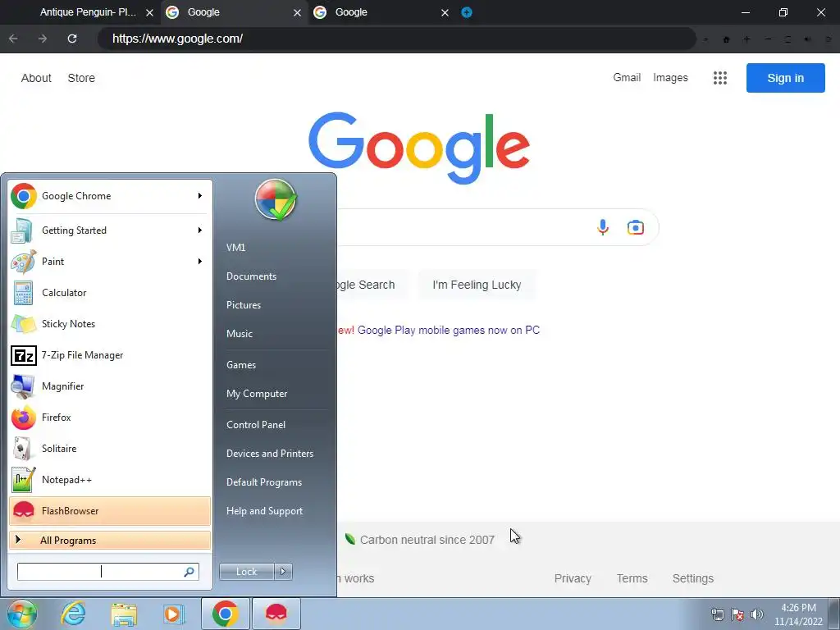Open Internet Explorer from the taskbar
Viewport: 840px width, 630px height.
[73, 614]
